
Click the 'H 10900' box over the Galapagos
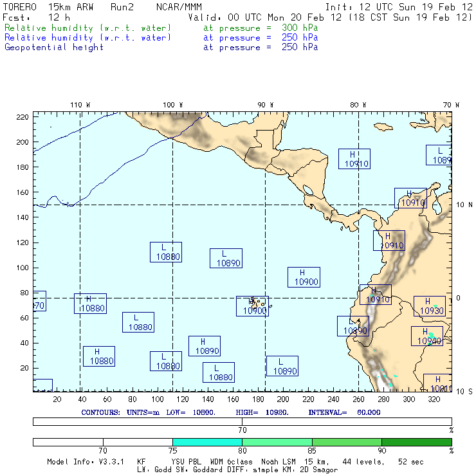click(253, 306)
